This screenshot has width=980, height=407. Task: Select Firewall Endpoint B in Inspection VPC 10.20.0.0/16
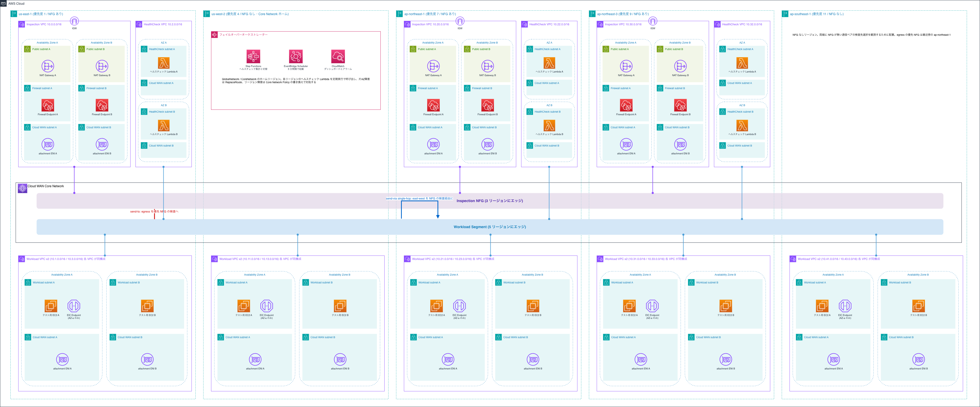click(x=488, y=105)
